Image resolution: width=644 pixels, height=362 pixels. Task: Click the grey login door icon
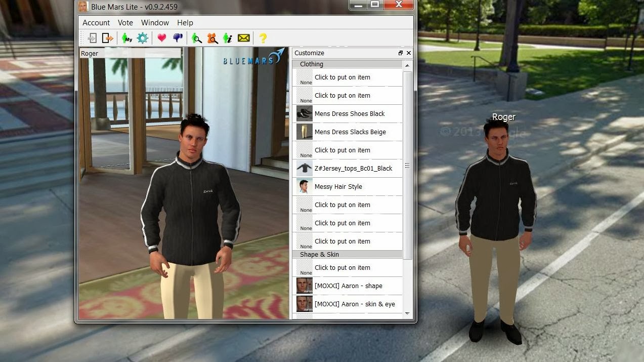click(x=92, y=38)
